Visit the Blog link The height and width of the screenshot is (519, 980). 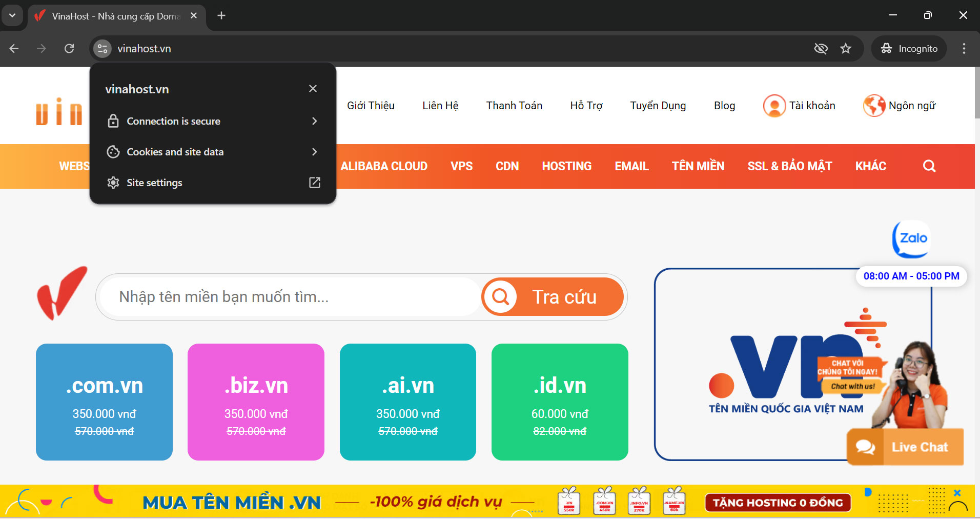724,106
